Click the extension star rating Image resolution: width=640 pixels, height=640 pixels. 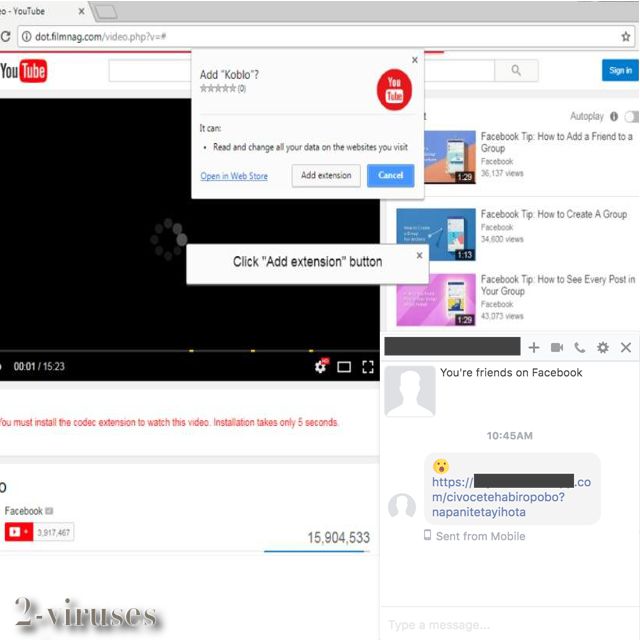click(x=218, y=88)
